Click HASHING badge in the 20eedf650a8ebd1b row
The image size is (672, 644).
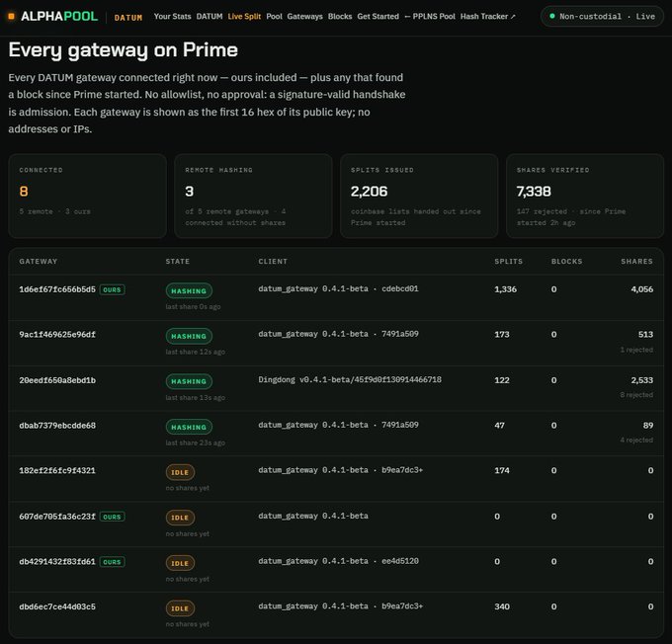coord(189,381)
